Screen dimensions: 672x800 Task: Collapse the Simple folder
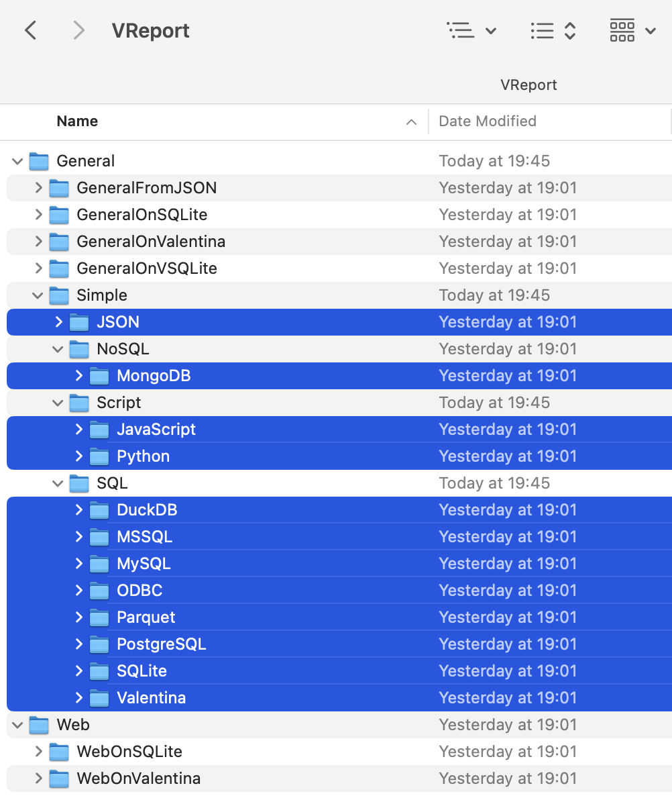pyautogui.click(x=38, y=296)
